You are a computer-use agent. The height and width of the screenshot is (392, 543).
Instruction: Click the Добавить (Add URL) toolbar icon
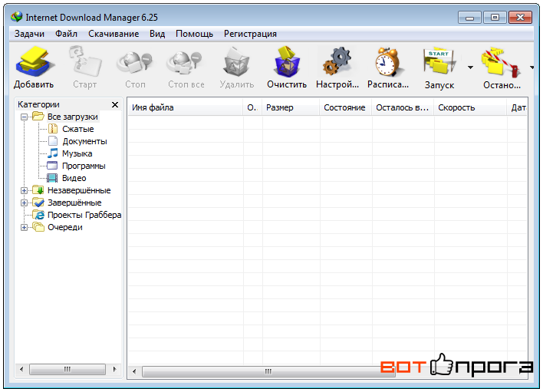click(x=34, y=61)
